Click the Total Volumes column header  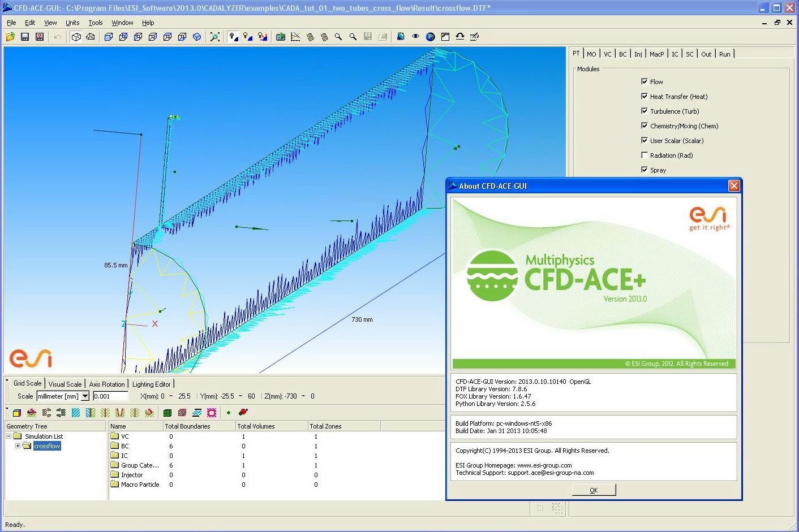coord(272,426)
